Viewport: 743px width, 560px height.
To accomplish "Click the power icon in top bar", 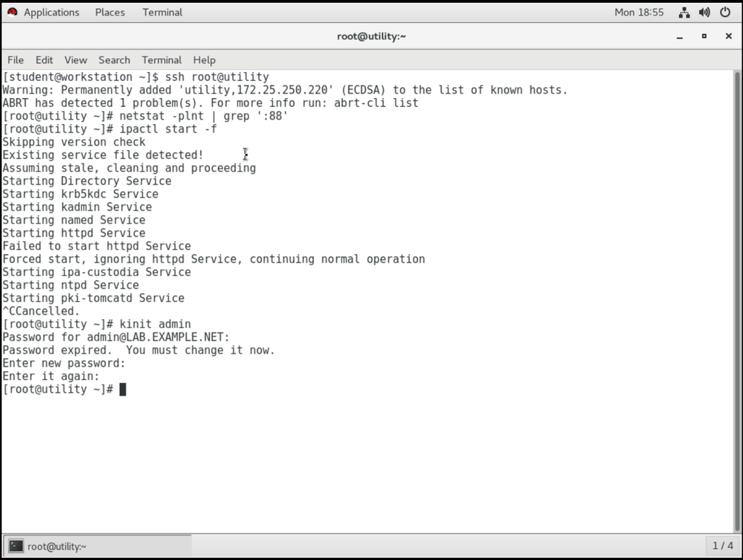I will pos(725,13).
